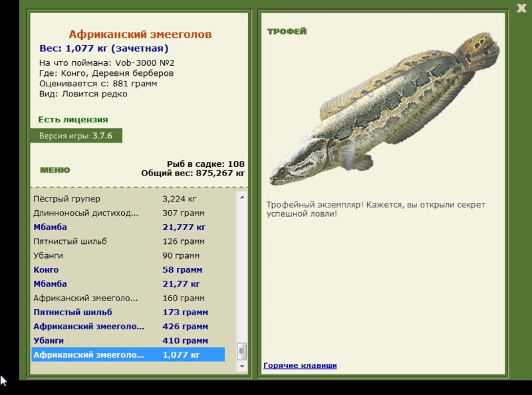This screenshot has width=532, height=395.
Task: Select Африканский змееголо... 160 грамм row
Action: point(128,298)
